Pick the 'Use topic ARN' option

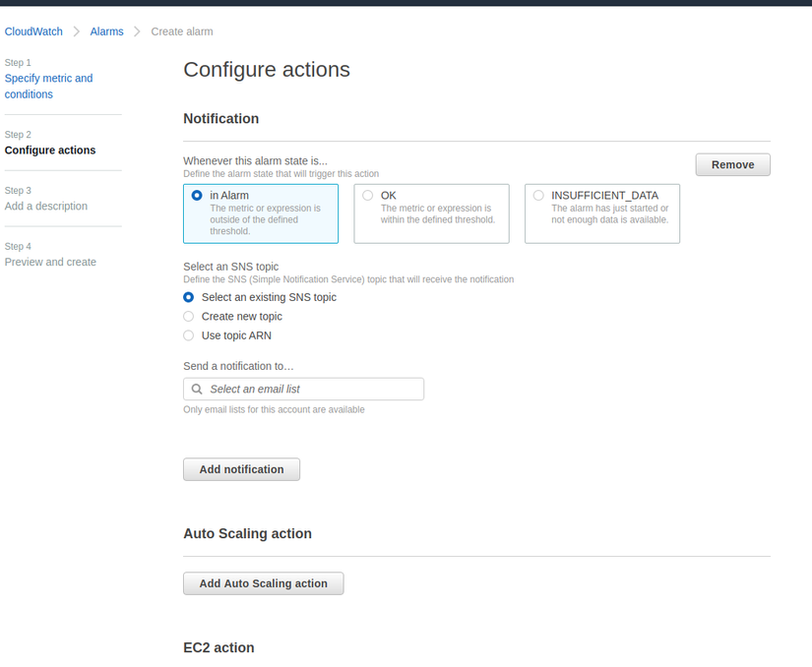tap(189, 335)
